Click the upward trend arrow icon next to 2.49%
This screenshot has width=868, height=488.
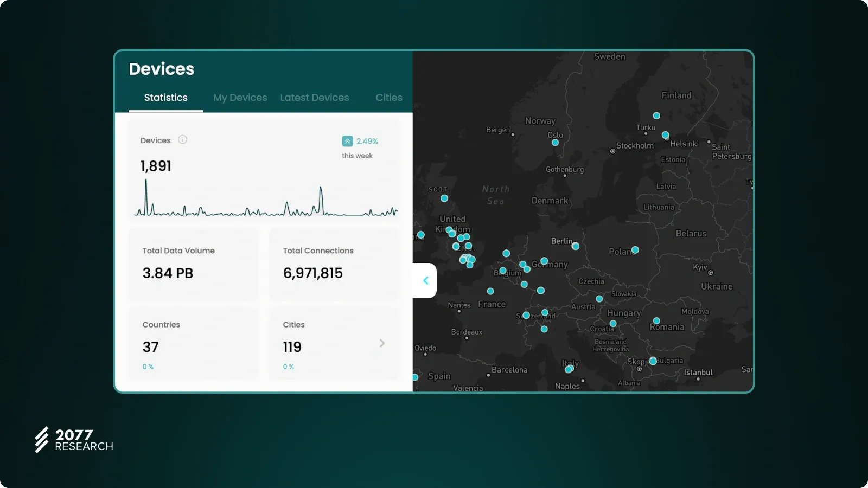pyautogui.click(x=347, y=141)
